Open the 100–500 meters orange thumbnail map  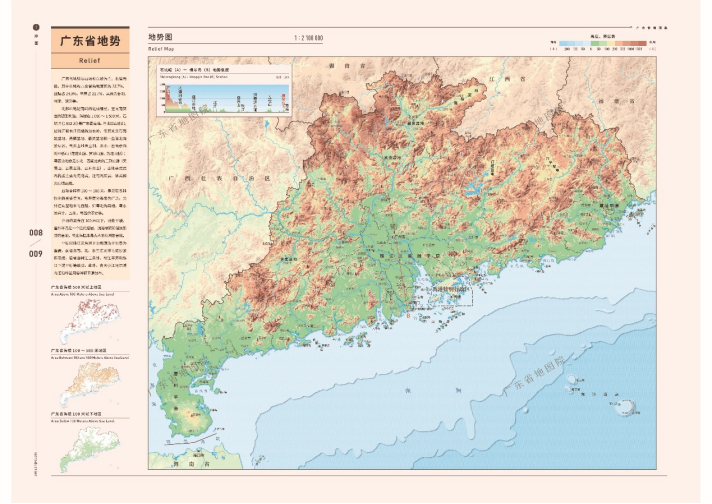point(90,385)
